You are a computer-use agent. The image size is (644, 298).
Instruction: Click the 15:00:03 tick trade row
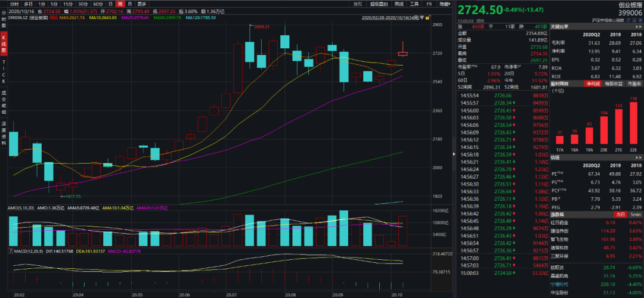(503, 272)
